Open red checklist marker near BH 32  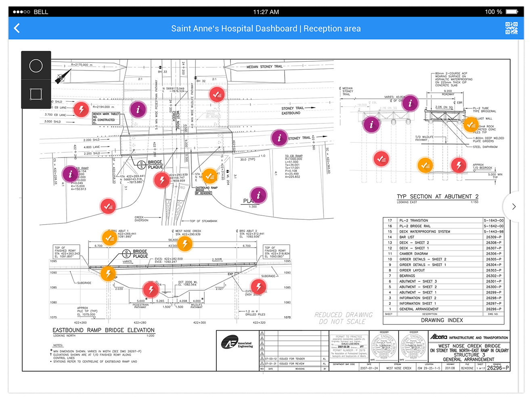point(217,94)
